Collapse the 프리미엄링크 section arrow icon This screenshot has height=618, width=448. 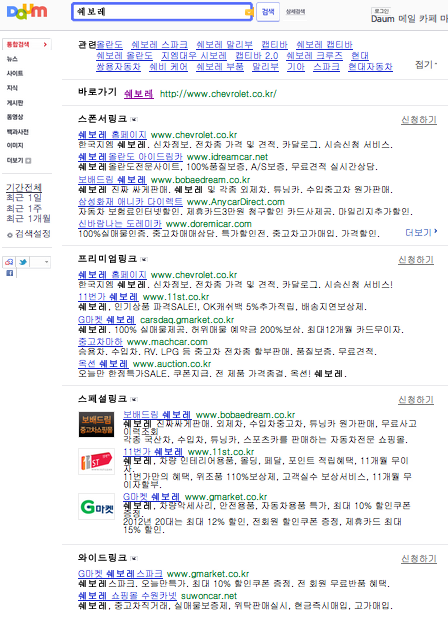click(144, 259)
